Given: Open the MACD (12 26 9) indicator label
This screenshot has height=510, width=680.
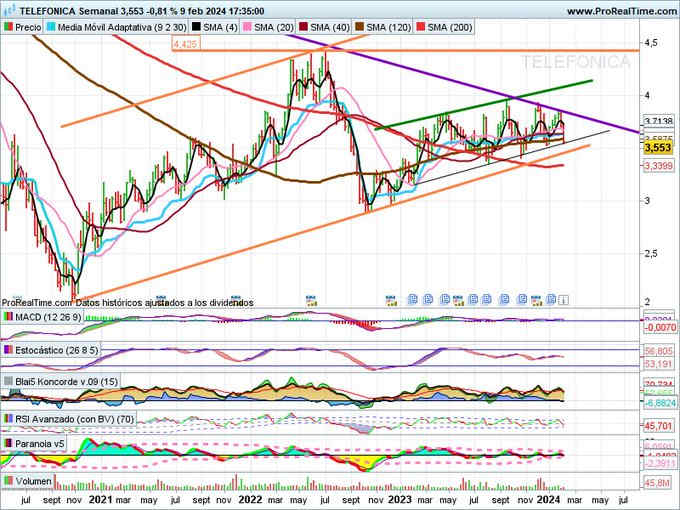Looking at the screenshot, I should click(x=48, y=317).
